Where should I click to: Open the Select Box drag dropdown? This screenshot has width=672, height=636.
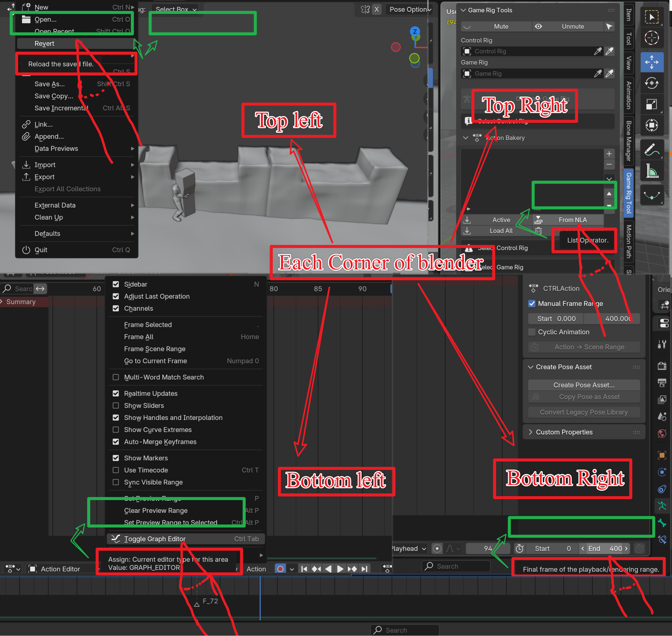tap(176, 9)
